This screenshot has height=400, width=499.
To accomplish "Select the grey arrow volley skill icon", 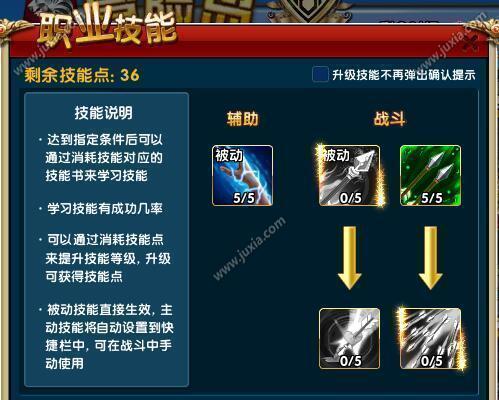I will pyautogui.click(x=431, y=339).
